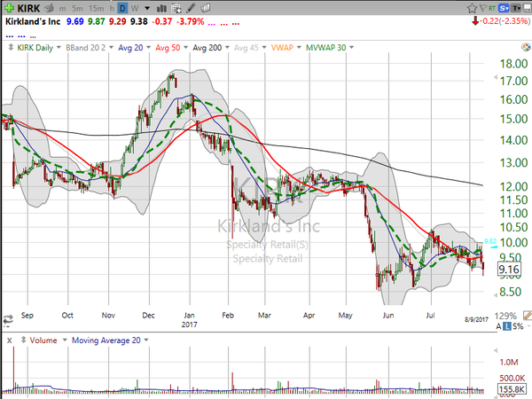Click the Avg 200 indicator label

point(207,48)
